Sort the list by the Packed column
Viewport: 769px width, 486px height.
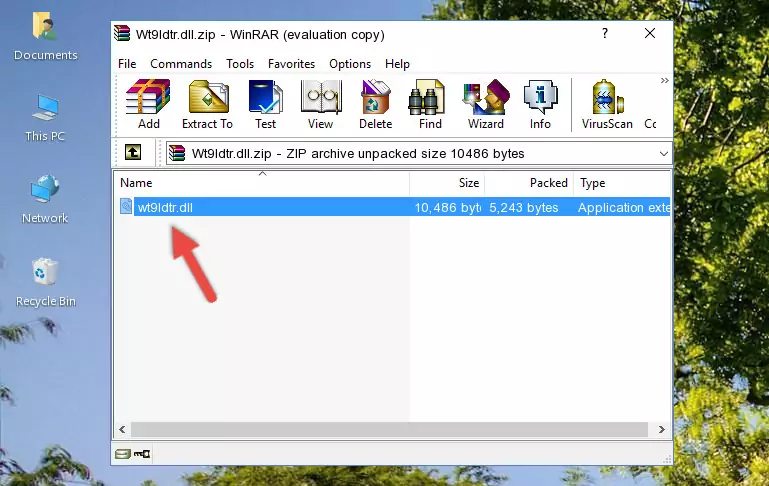click(529, 183)
